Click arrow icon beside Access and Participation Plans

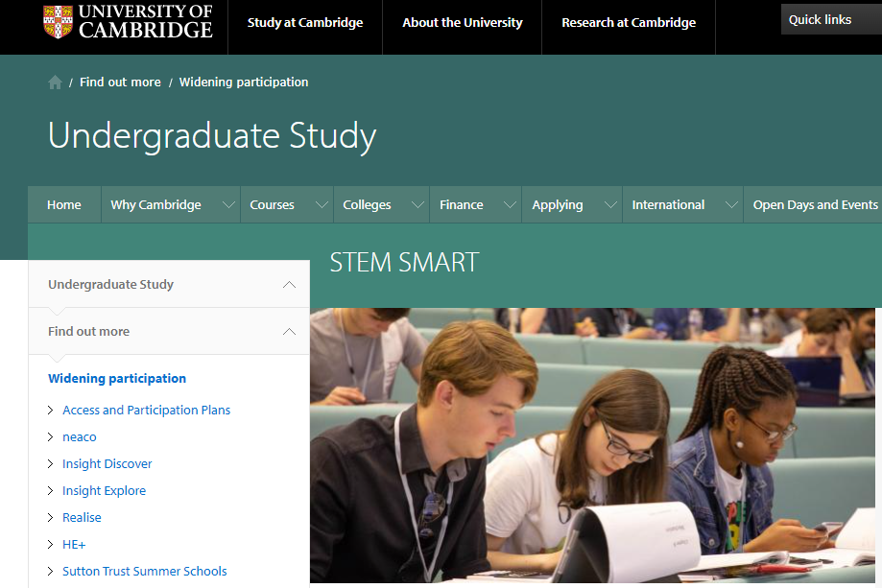tap(51, 410)
